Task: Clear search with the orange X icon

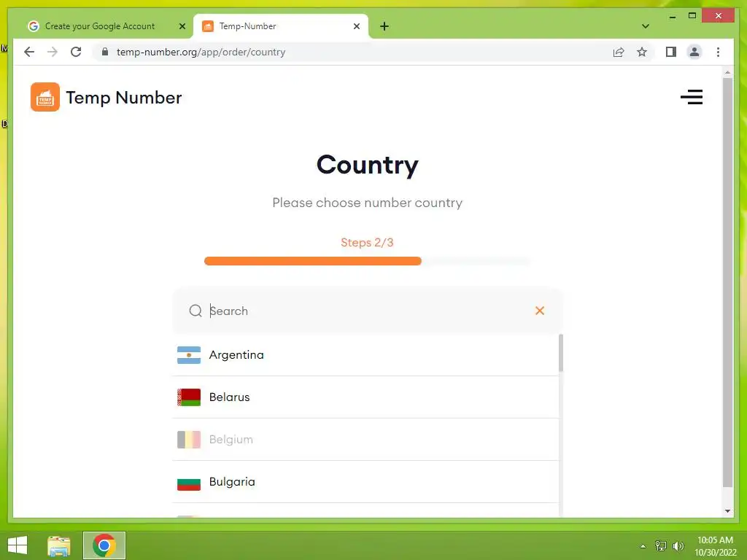Action: 539,311
